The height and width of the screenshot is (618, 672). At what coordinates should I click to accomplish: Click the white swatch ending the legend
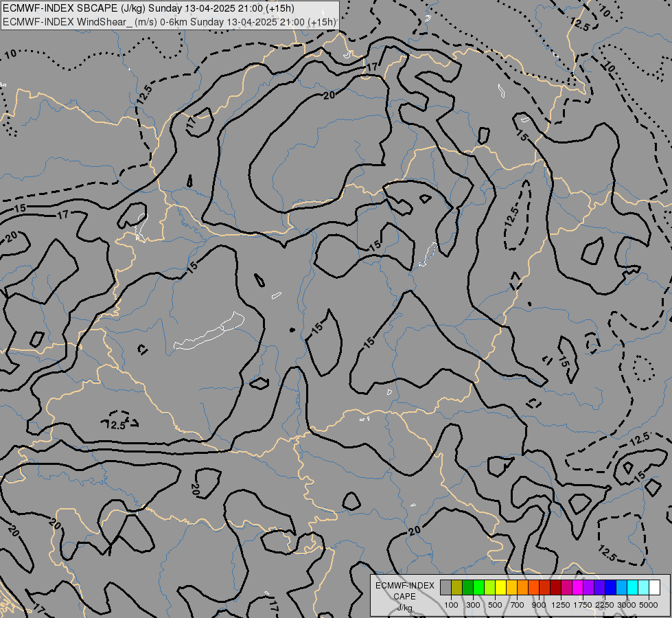point(654,587)
